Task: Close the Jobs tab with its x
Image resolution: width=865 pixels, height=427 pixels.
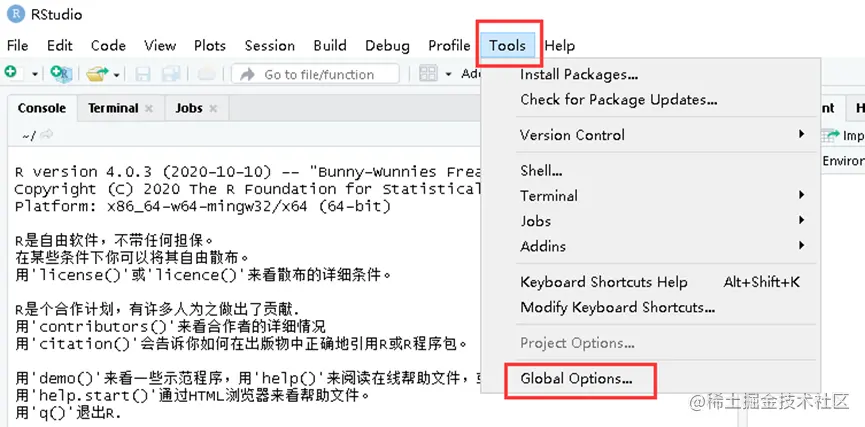Action: (213, 109)
